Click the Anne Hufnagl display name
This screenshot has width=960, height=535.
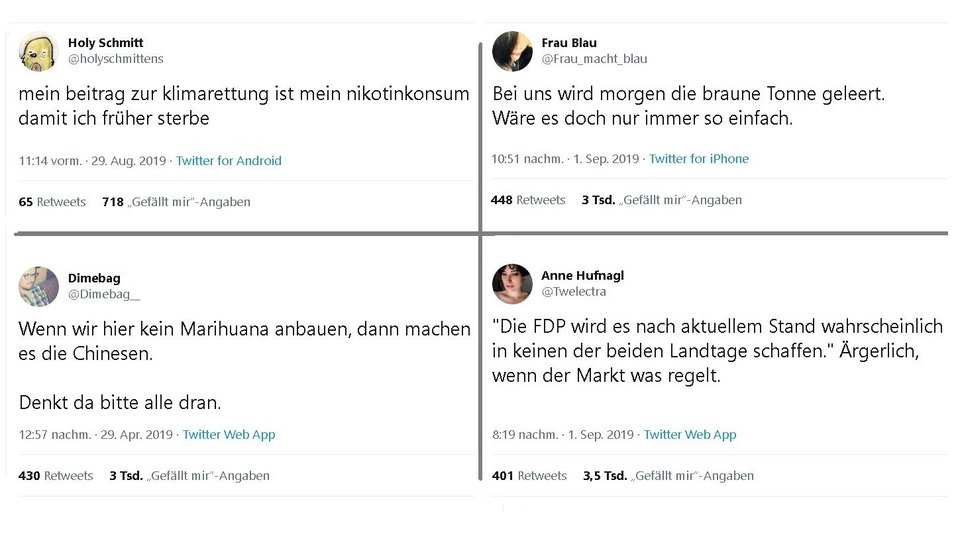click(583, 275)
